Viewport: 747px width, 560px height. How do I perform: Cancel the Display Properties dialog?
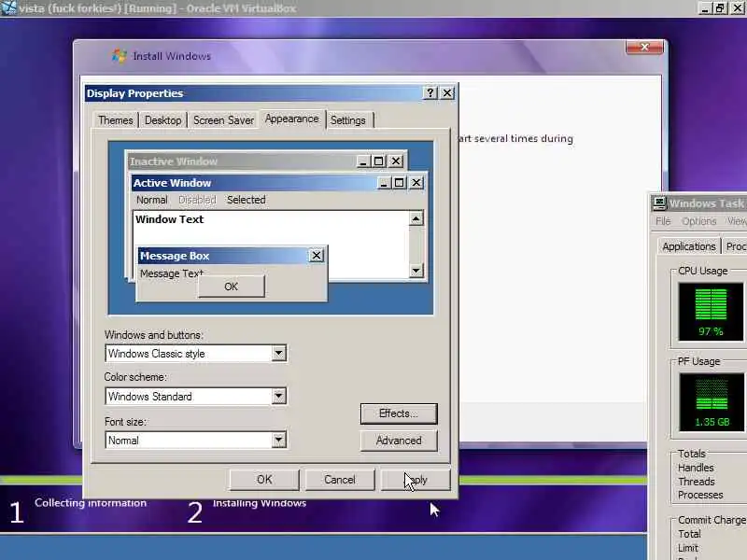[340, 480]
